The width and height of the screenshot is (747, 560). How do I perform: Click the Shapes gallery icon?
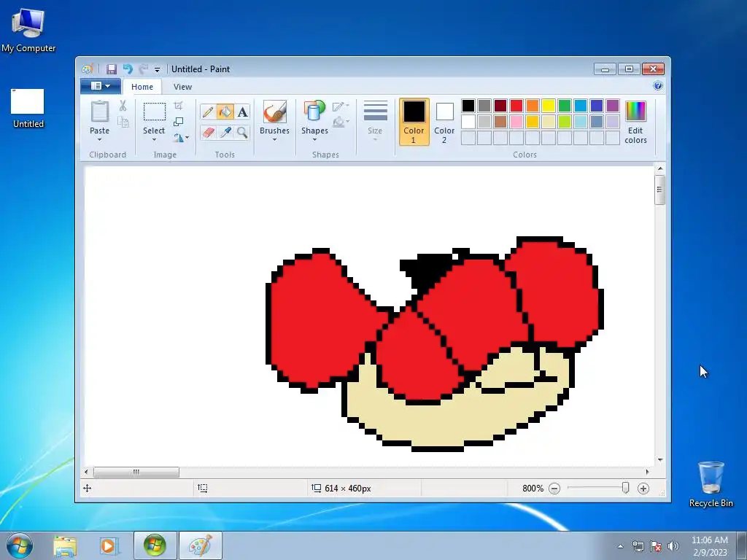pyautogui.click(x=314, y=112)
